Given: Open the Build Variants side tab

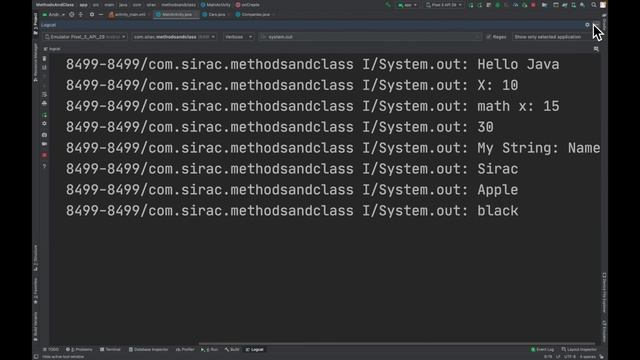Looking at the screenshot, I should pos(36,327).
